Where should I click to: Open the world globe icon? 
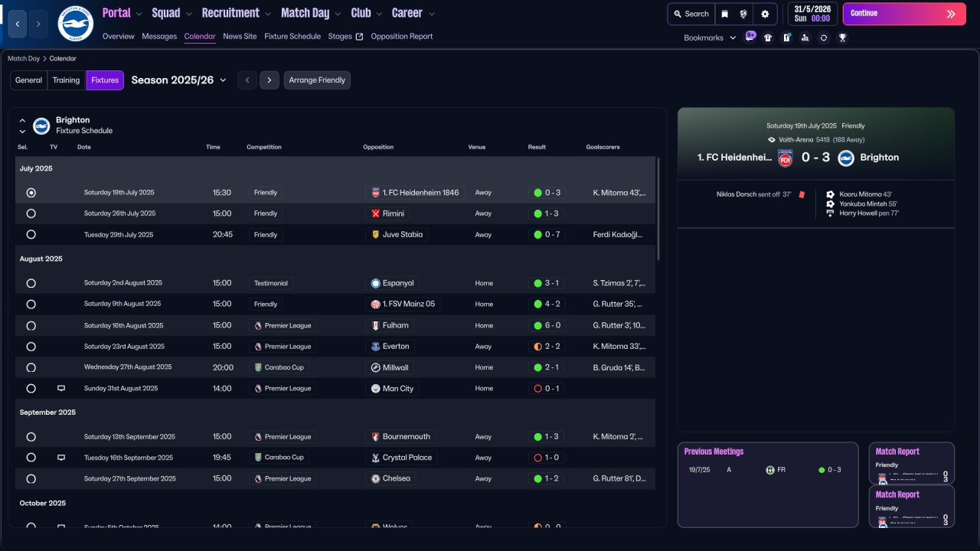click(743, 14)
